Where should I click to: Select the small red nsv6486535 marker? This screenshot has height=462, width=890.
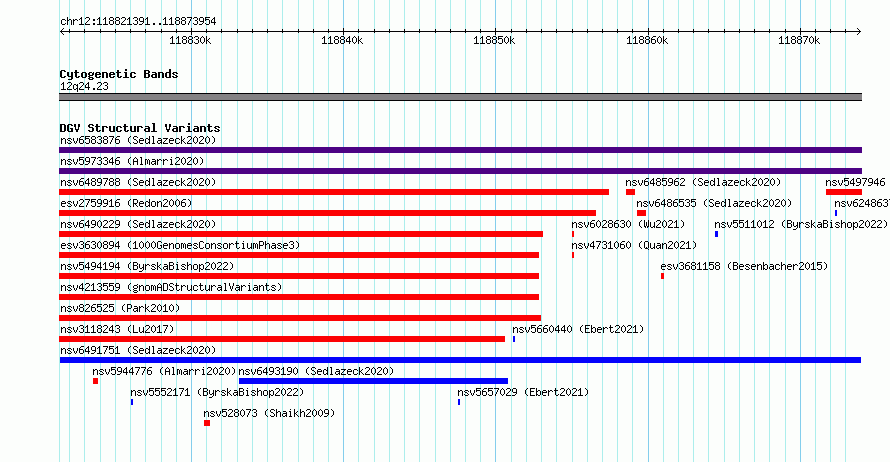pos(641,213)
